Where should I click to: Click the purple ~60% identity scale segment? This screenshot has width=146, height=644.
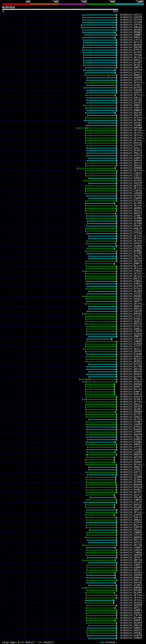tap(73, 4)
